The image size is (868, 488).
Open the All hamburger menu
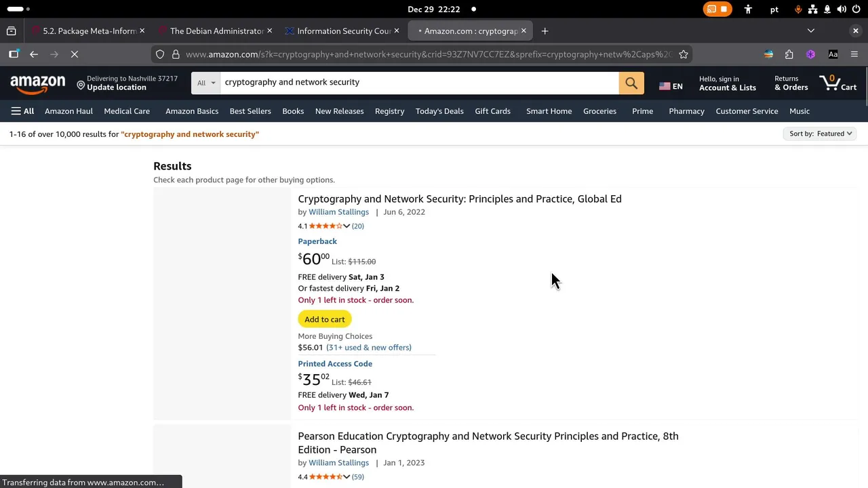[x=22, y=111]
